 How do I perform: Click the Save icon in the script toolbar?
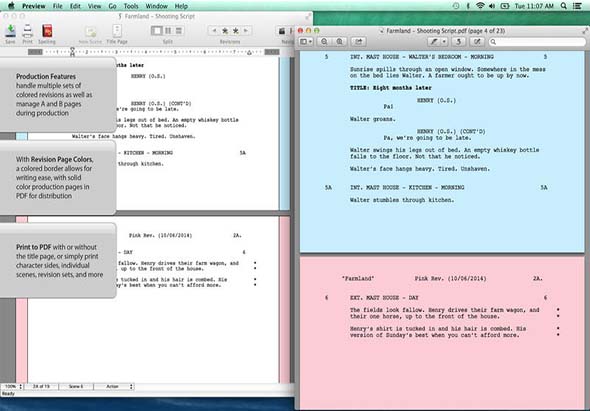pyautogui.click(x=11, y=30)
